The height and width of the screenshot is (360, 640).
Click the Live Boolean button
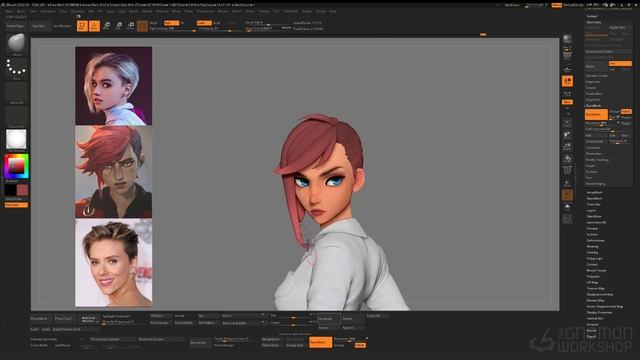[62, 26]
